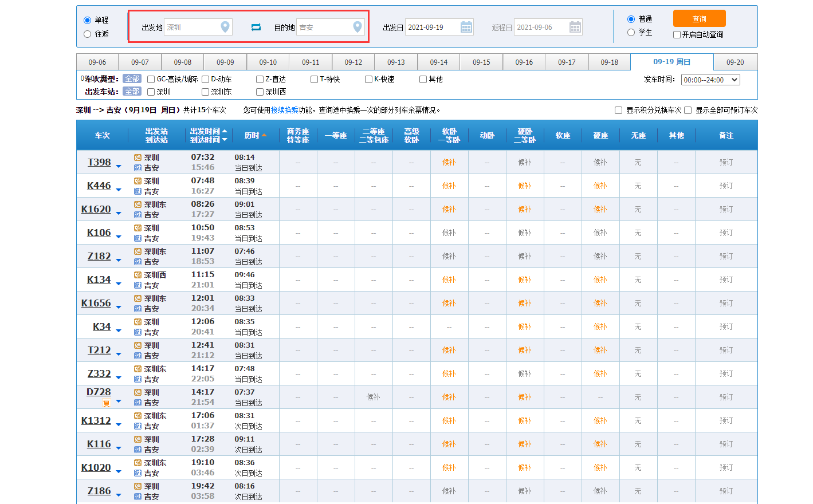Sort by duration arrow in 历时 header
The image size is (813, 504).
264,136
